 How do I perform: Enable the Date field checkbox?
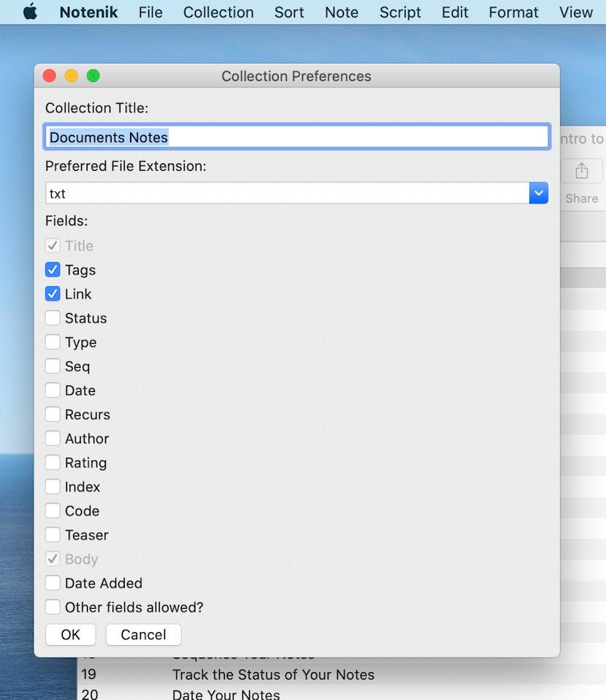coord(53,391)
